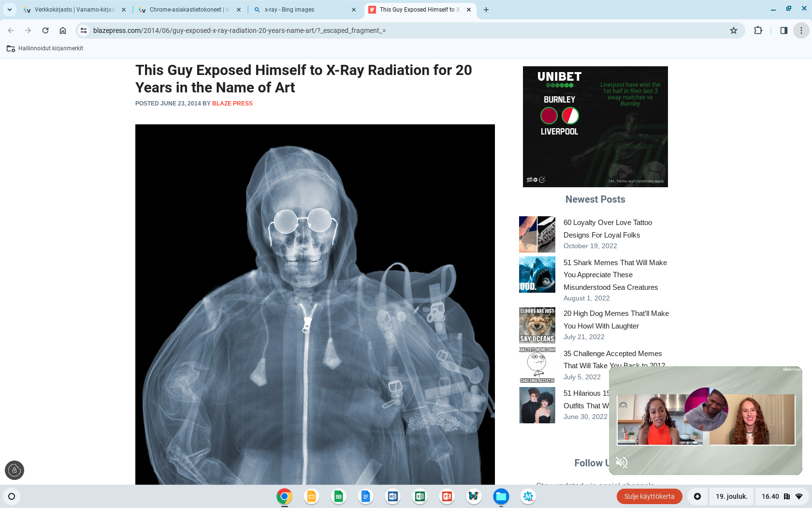The image size is (812, 508).
Task: Click the article headline text
Action: pyautogui.click(x=304, y=79)
